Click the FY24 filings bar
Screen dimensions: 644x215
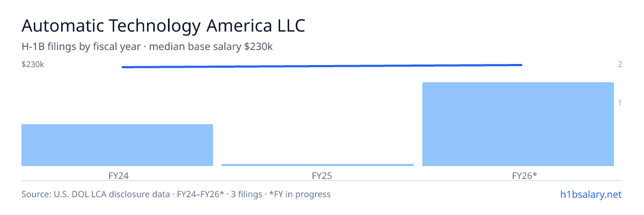[117, 145]
